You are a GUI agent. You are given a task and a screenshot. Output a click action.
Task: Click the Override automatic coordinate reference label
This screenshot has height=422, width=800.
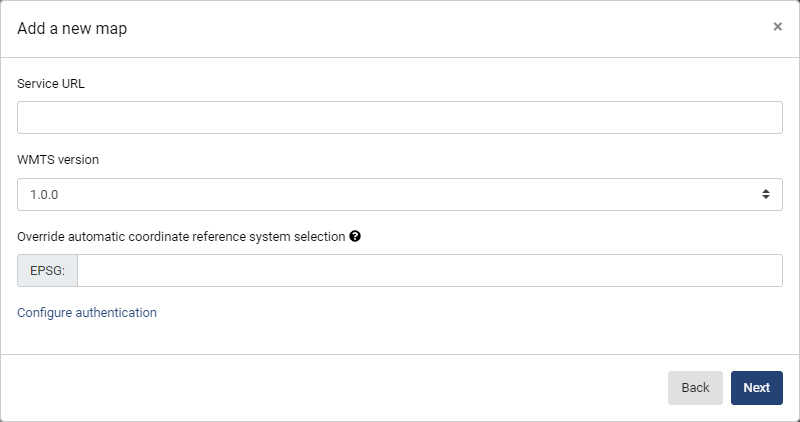pos(181,237)
